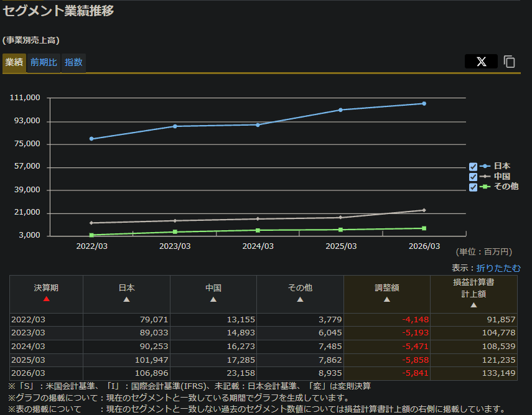Select the (単位：百万円) unit note
This screenshot has height=415, width=532.
[484, 252]
